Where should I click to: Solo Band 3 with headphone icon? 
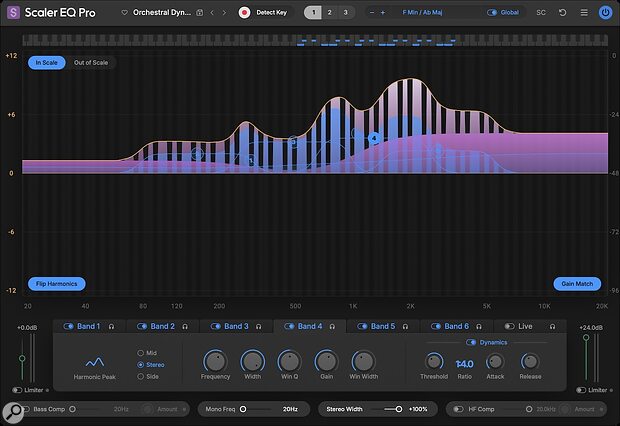click(259, 327)
